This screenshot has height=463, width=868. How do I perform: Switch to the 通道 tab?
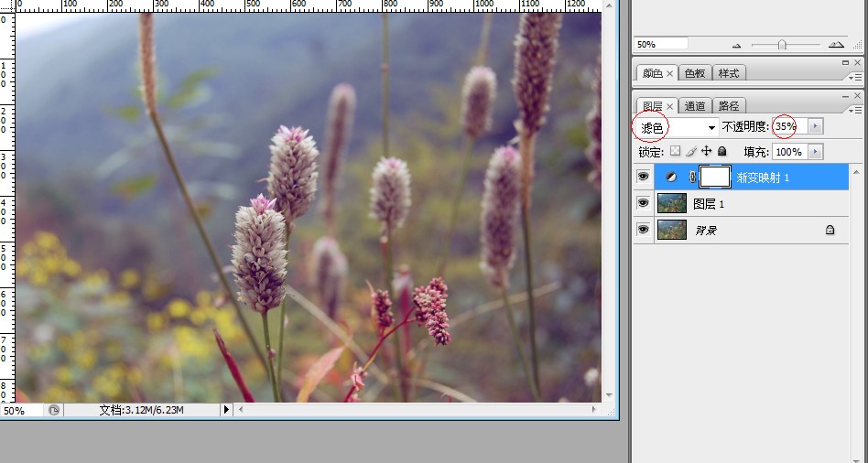[696, 106]
